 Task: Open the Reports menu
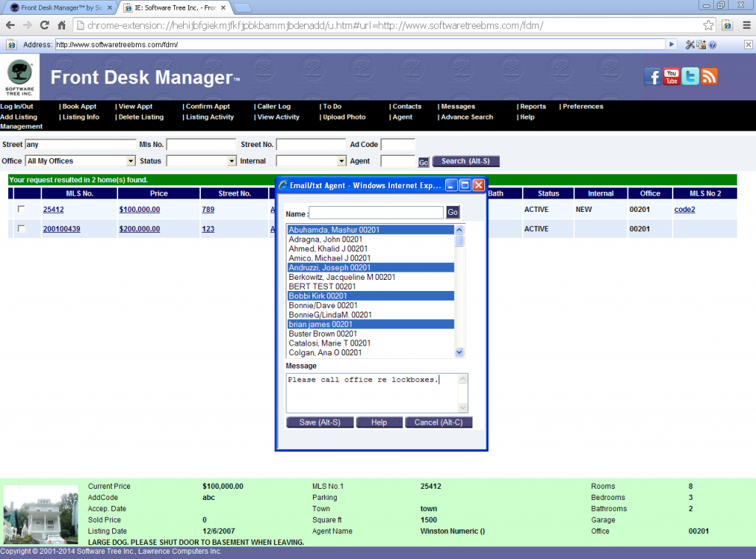coord(532,106)
